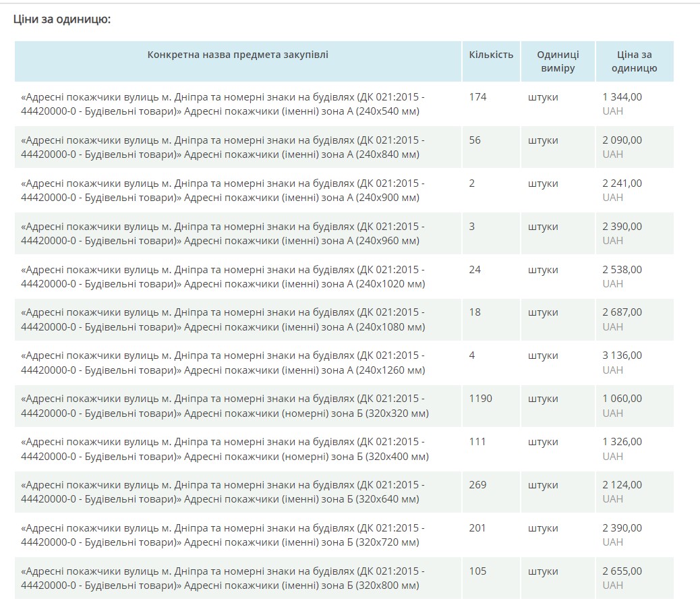This screenshot has height=601, width=700.
Task: Click the quantity cell showing 1190
Action: coord(480,399)
